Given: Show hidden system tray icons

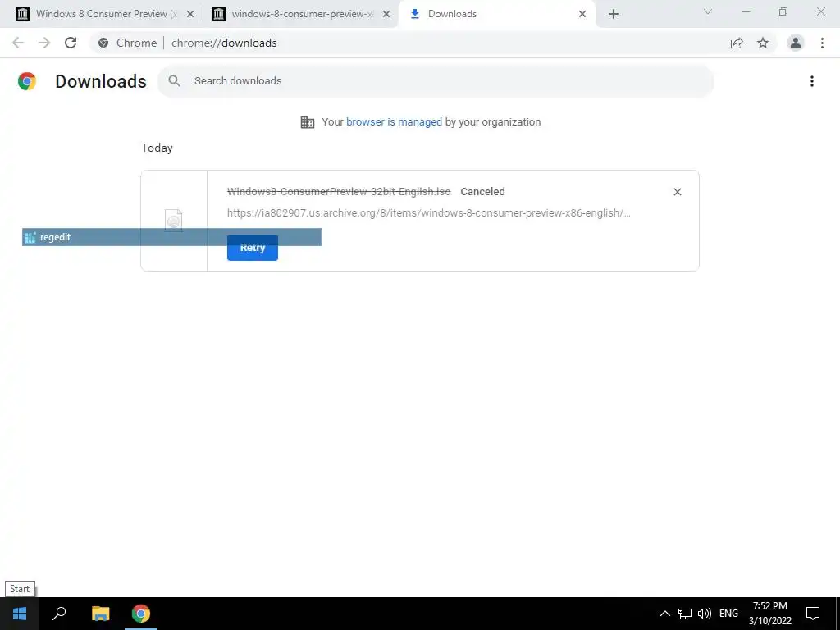Looking at the screenshot, I should (664, 614).
